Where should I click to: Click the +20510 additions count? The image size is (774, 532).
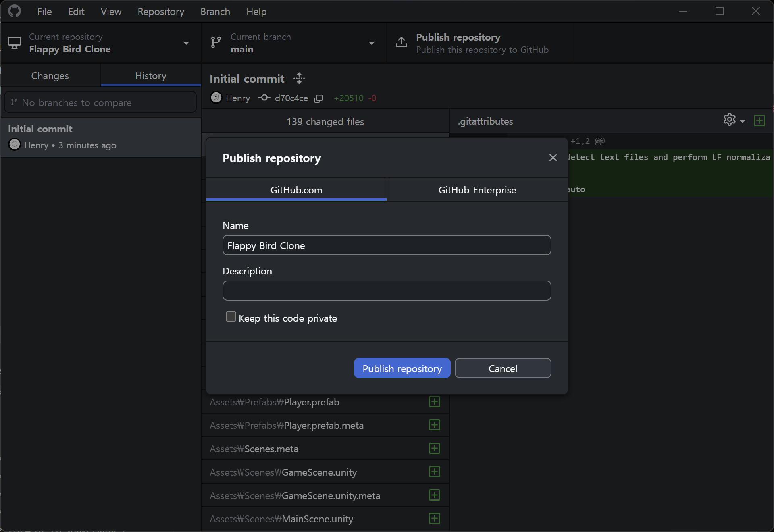[x=349, y=98]
